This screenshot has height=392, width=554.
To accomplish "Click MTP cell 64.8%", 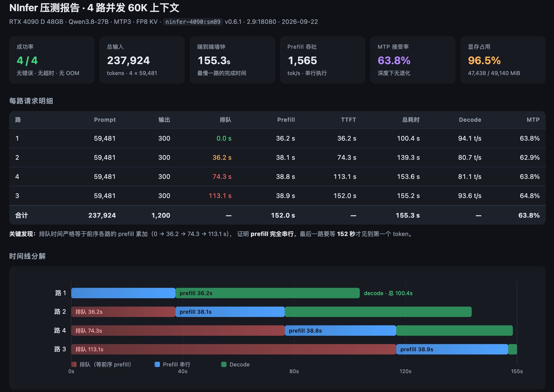I will pyautogui.click(x=530, y=196).
